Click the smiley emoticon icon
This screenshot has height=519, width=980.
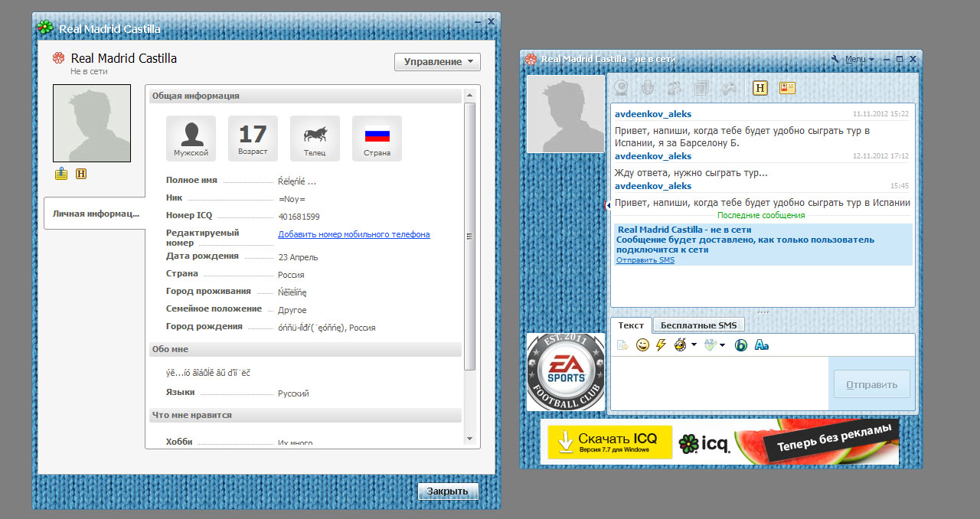pyautogui.click(x=642, y=345)
